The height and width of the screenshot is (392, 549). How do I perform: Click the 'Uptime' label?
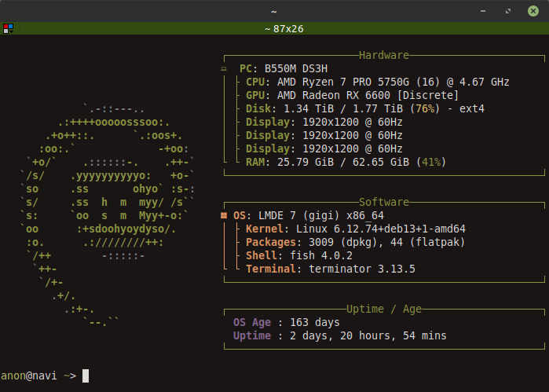pyautogui.click(x=252, y=335)
